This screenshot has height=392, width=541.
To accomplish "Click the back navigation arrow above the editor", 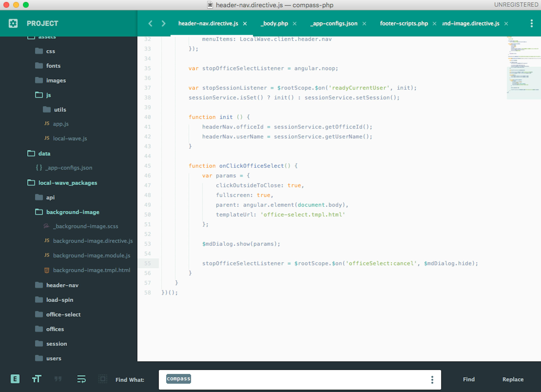I will (x=150, y=24).
